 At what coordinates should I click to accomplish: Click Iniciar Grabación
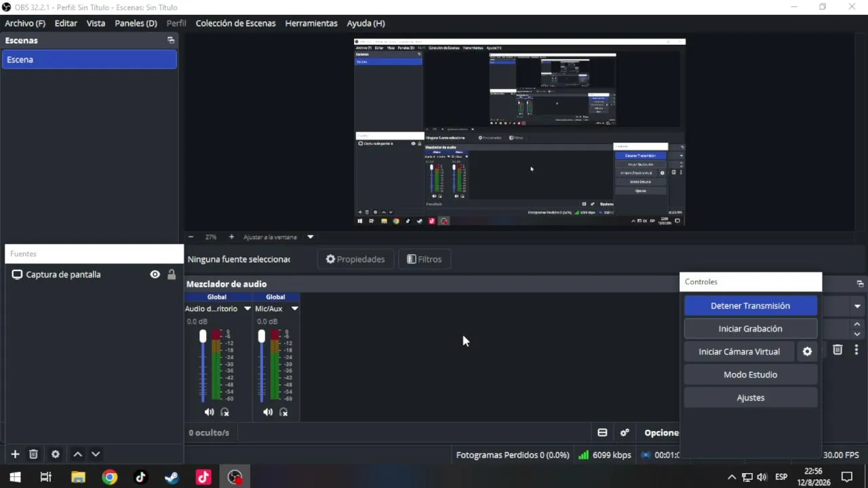750,329
